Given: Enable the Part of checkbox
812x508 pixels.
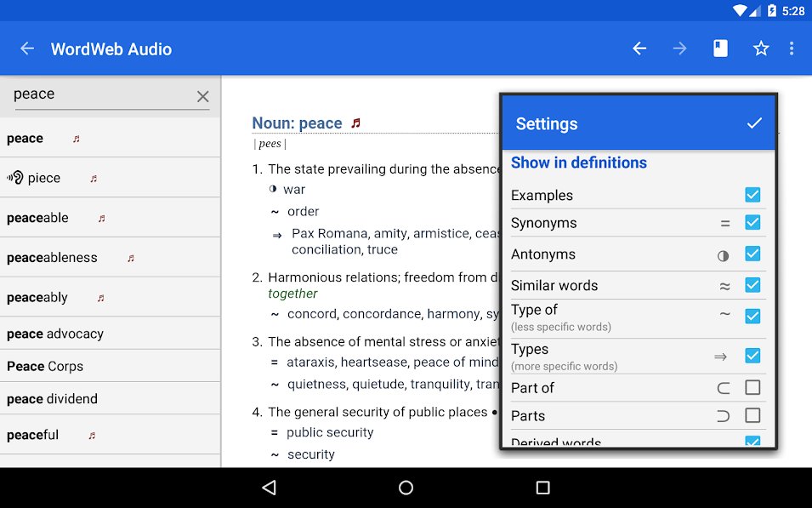Looking at the screenshot, I should click(x=752, y=387).
